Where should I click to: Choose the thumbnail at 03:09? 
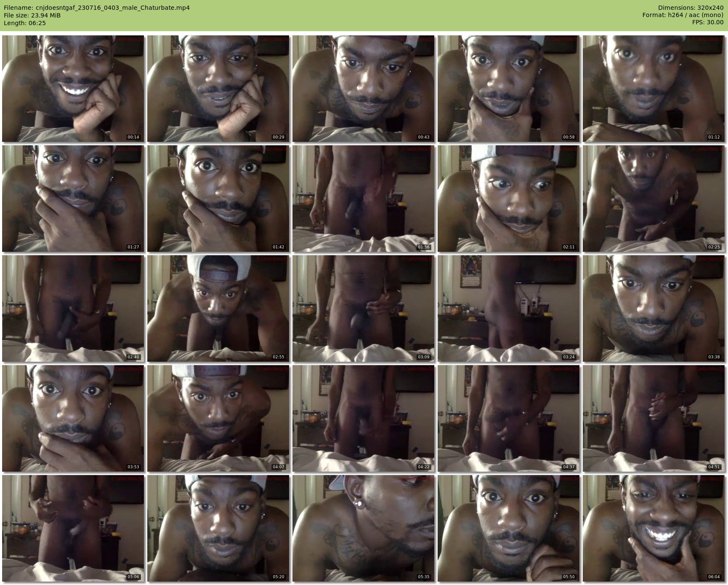coord(364,308)
